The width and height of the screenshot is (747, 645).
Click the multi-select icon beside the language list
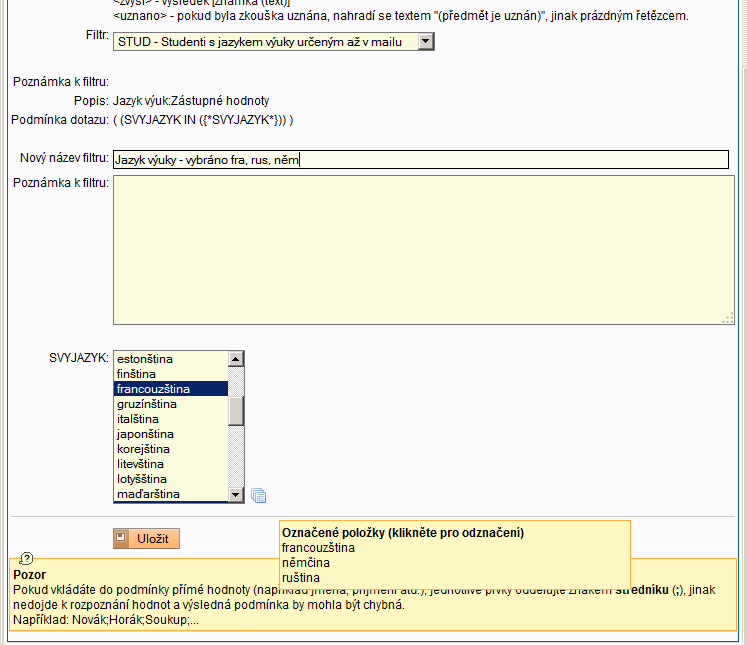coord(258,495)
